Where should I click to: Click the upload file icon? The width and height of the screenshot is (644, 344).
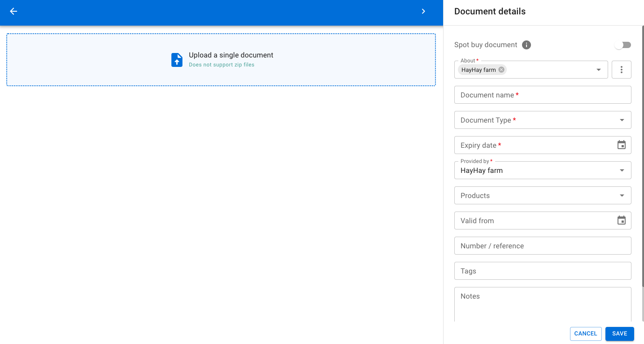(177, 60)
